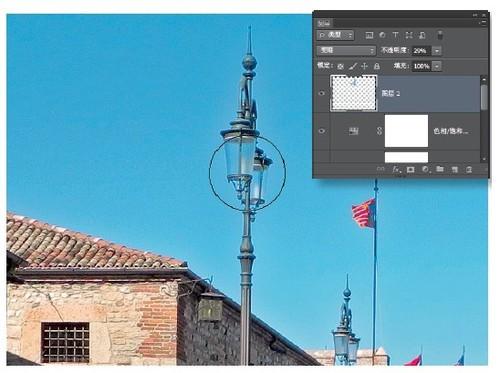
Task: Click the adjustment layer filter icon
Action: [382, 35]
